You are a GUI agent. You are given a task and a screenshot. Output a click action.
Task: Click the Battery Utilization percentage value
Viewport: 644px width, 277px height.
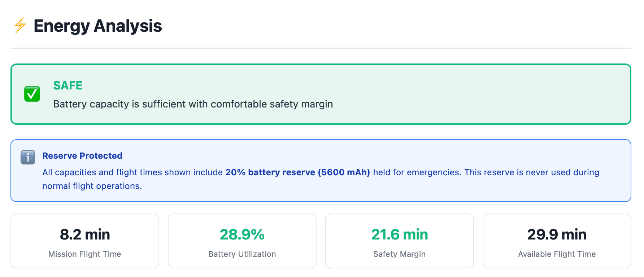click(x=242, y=234)
